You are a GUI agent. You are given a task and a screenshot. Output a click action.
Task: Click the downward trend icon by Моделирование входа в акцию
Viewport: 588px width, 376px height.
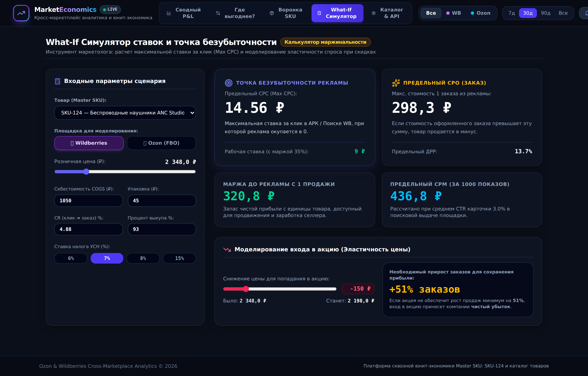coord(227,249)
